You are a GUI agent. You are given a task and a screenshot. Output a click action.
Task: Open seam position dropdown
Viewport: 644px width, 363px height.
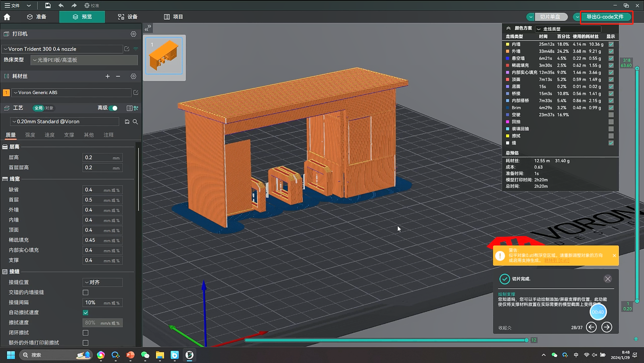102,282
